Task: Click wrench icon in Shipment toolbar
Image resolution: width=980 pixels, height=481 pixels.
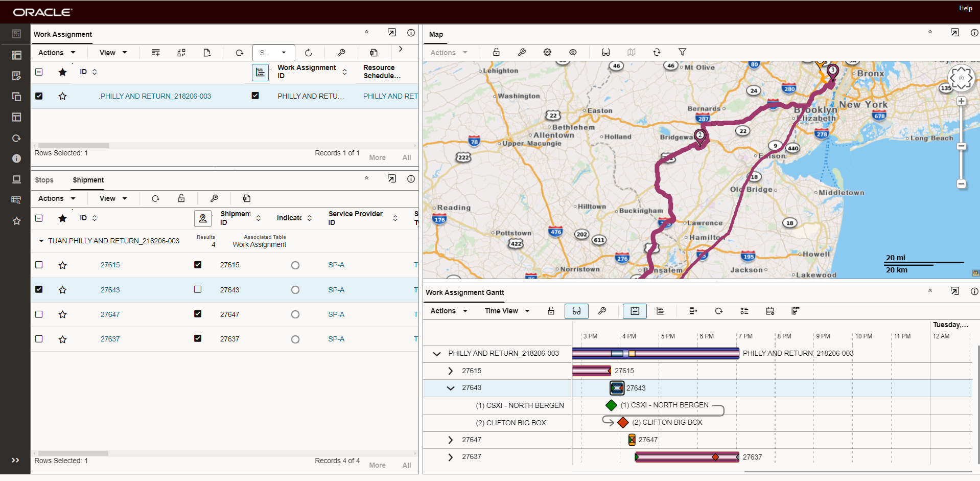Action: coord(215,198)
